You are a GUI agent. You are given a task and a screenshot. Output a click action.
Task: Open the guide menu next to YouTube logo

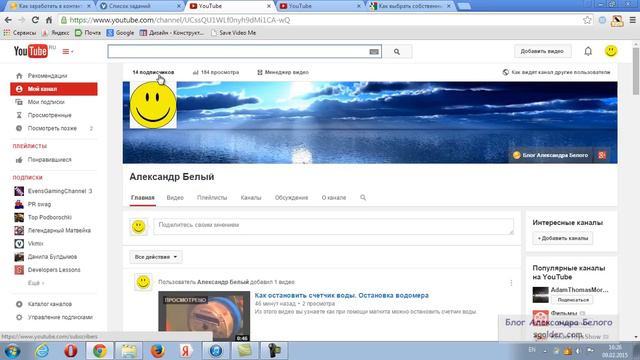click(x=68, y=51)
